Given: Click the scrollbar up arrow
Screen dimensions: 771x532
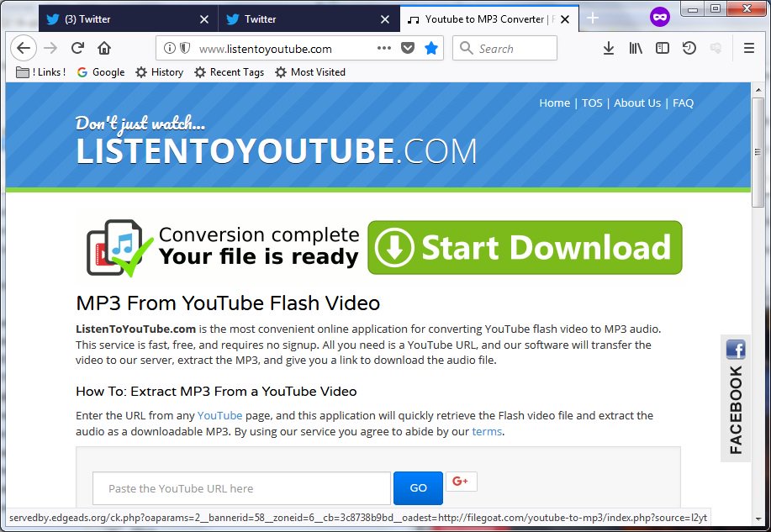Looking at the screenshot, I should click(758, 90).
